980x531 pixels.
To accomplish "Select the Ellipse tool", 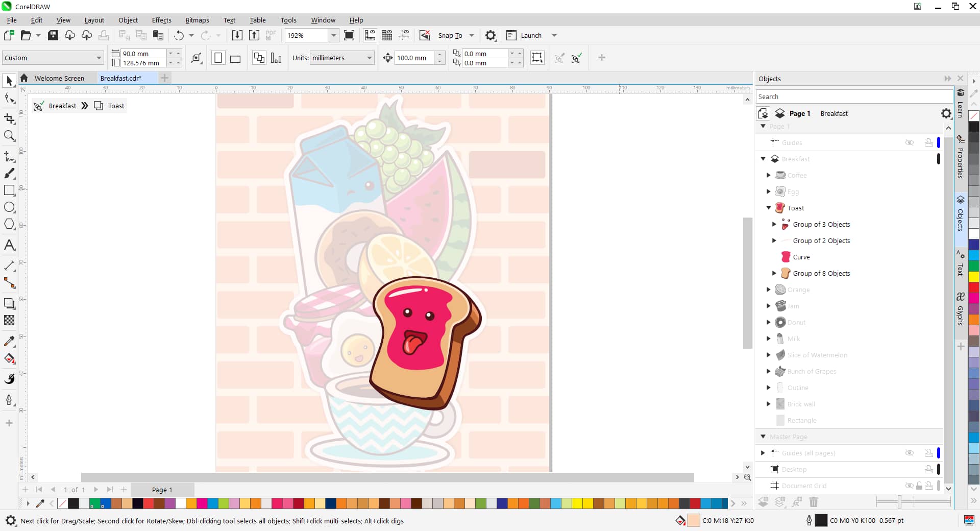I will tap(9, 207).
